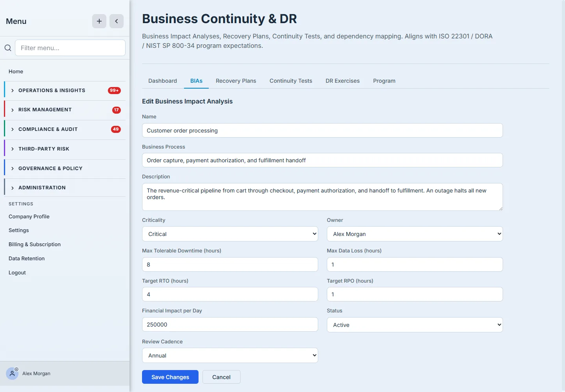Click the 17 badge on Risk Management
Screen dimensions: 565x392
pyautogui.click(x=117, y=110)
